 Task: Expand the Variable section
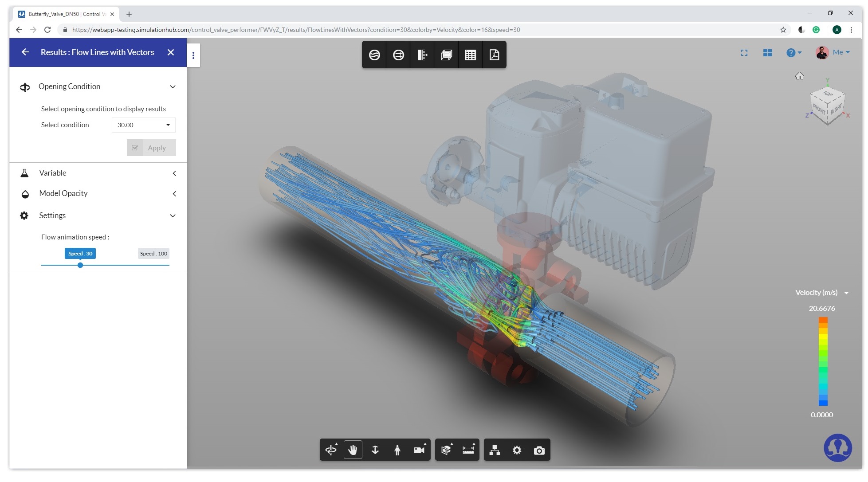[174, 173]
